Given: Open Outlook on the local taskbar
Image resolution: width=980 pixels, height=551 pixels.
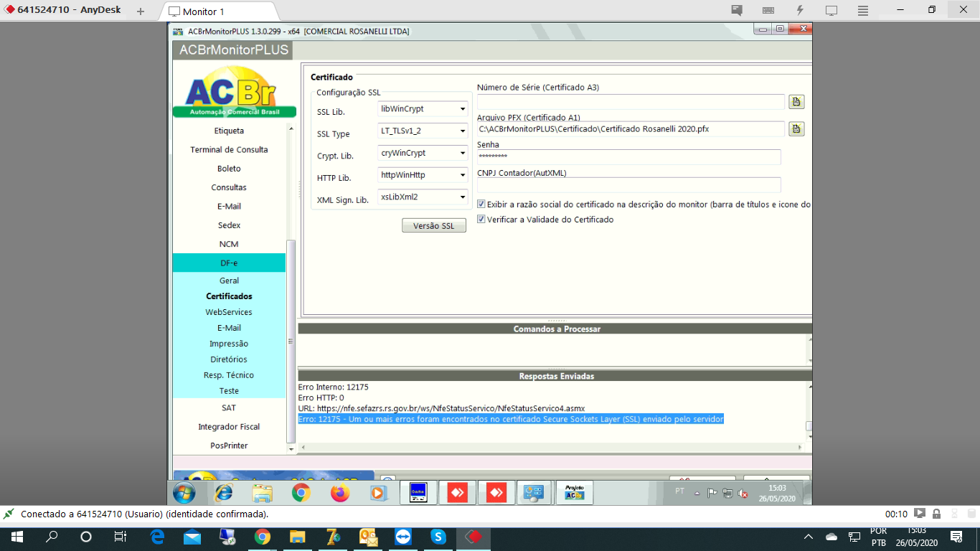Looking at the screenshot, I should [x=368, y=537].
